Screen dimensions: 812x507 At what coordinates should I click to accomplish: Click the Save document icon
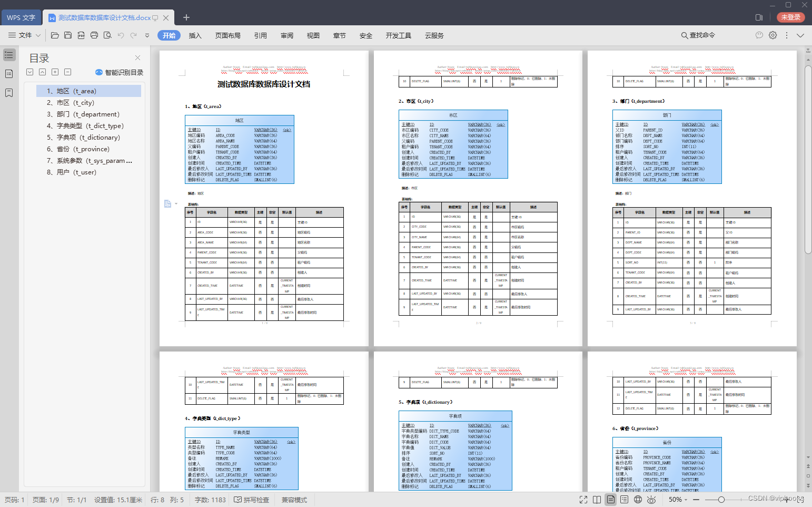click(x=68, y=35)
